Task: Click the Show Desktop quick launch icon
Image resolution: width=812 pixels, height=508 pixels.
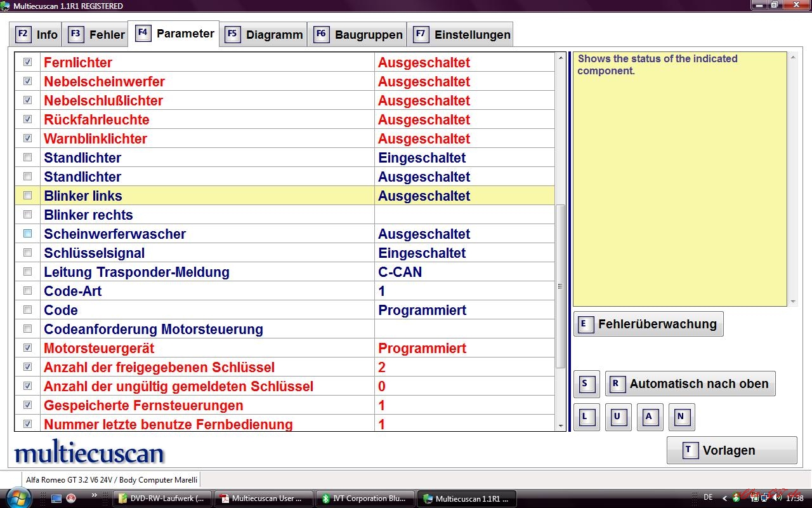Action: tap(56, 498)
